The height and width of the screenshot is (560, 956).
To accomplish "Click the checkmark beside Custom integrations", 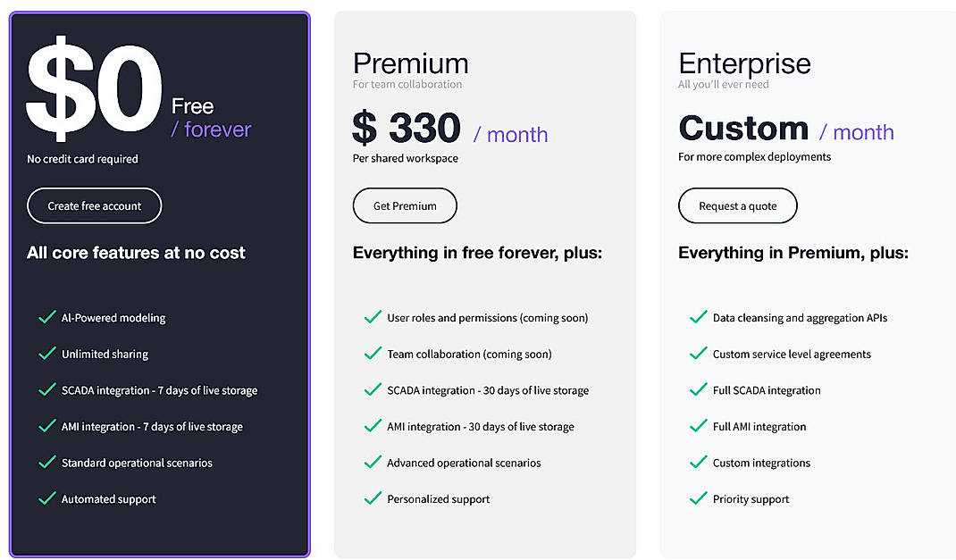I will point(698,463).
